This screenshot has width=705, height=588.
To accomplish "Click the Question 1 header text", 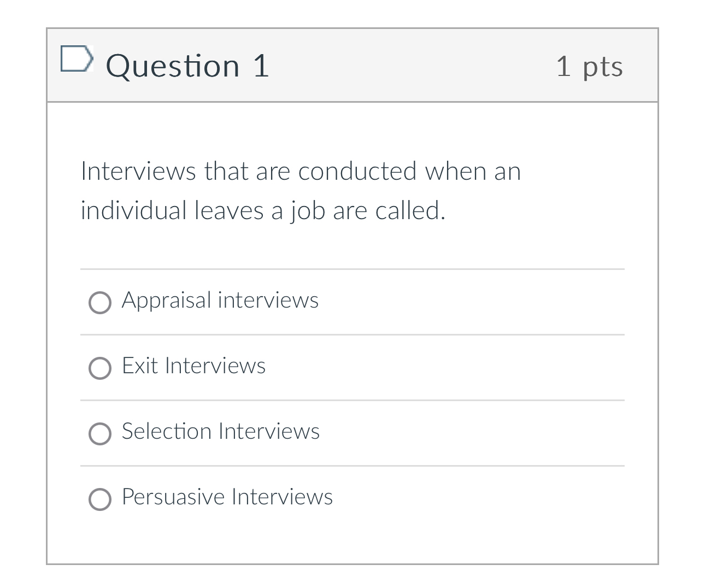I will [188, 66].
